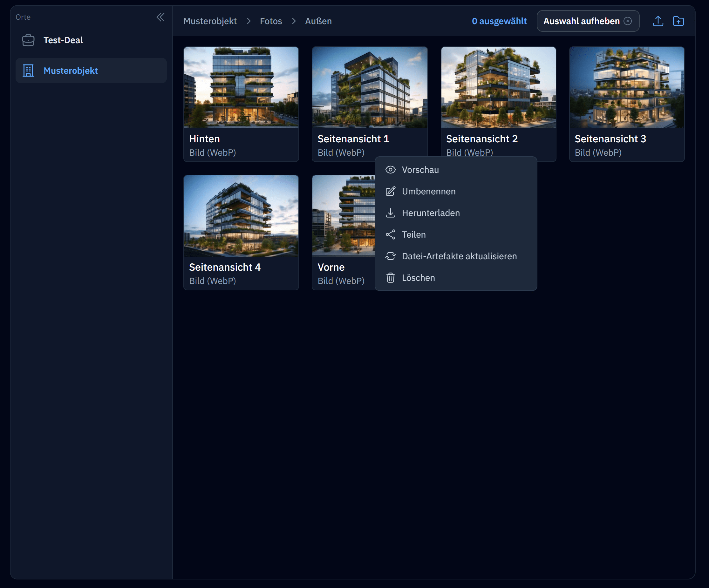The height and width of the screenshot is (588, 709).
Task: Select Teilen from the context menu
Action: 413,234
